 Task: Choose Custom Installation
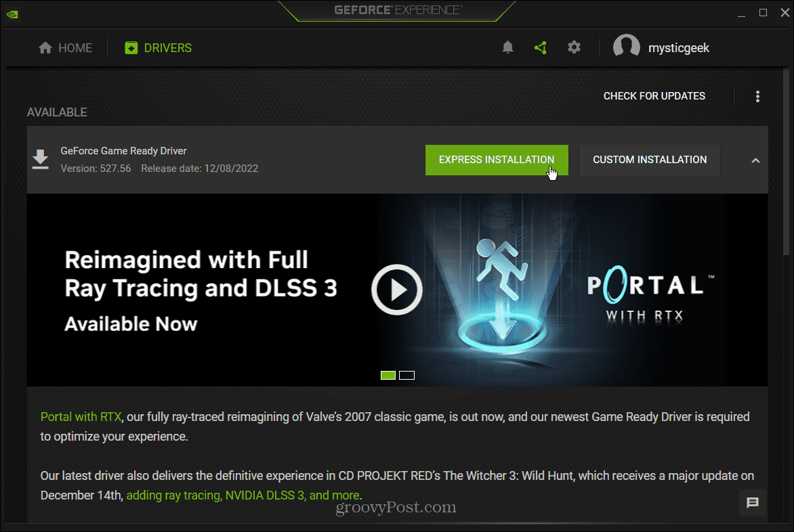[x=649, y=160]
